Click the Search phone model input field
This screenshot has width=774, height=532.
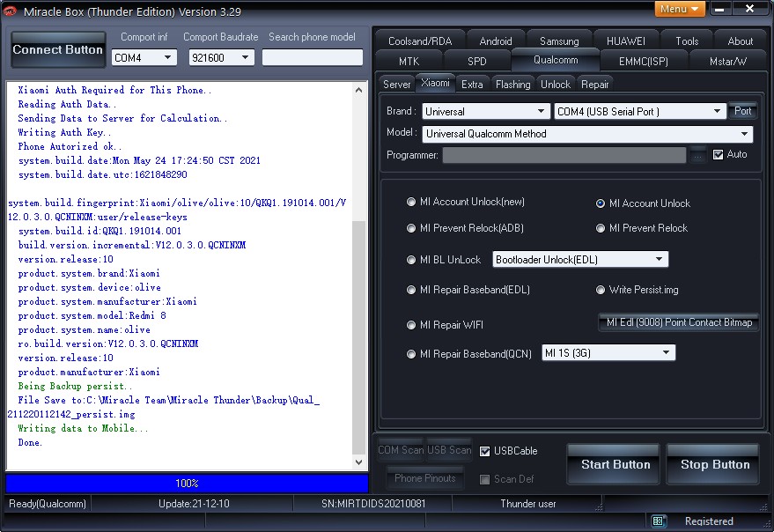(313, 57)
